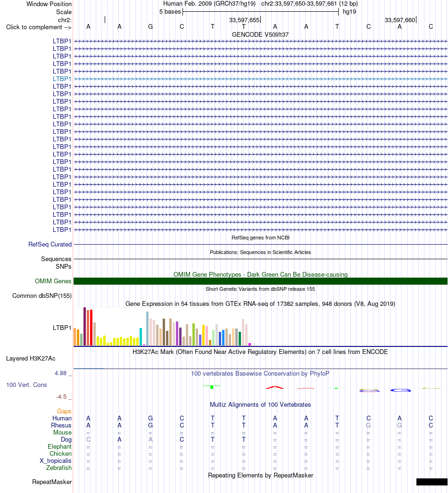Screen dimensions: 448x493
Task: Click the tallest dark maroon GTEx expression bar
Action: (84, 326)
